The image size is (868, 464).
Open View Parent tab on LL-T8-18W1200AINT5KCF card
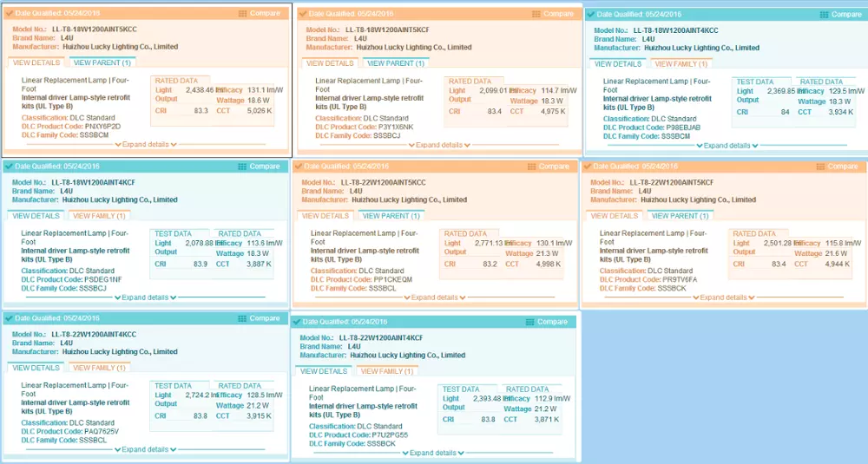pos(394,63)
